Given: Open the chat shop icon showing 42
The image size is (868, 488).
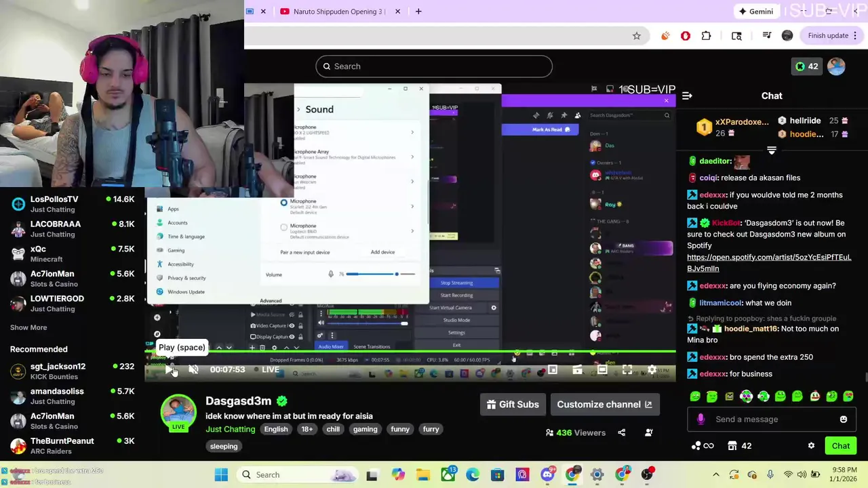Looking at the screenshot, I should pos(740,445).
